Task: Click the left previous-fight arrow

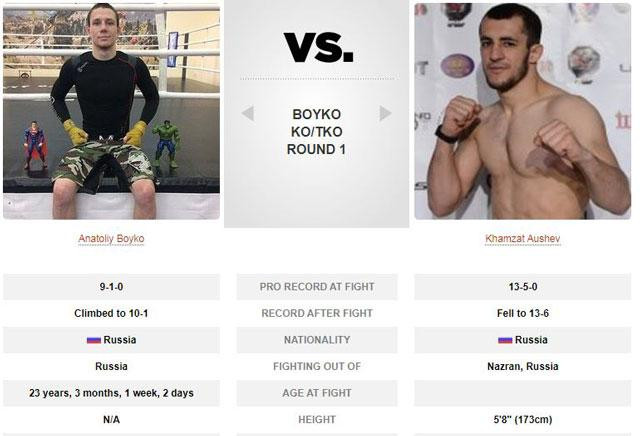Action: point(247,114)
